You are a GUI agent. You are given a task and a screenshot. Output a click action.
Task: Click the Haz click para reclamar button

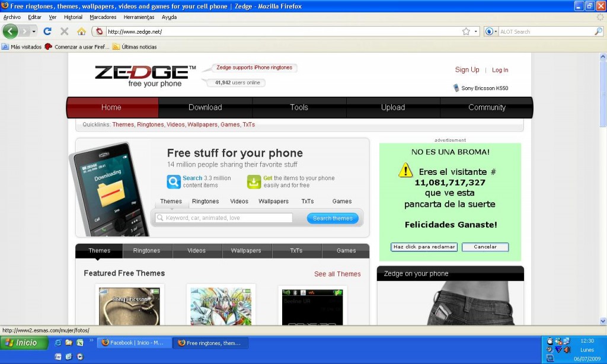(x=424, y=247)
